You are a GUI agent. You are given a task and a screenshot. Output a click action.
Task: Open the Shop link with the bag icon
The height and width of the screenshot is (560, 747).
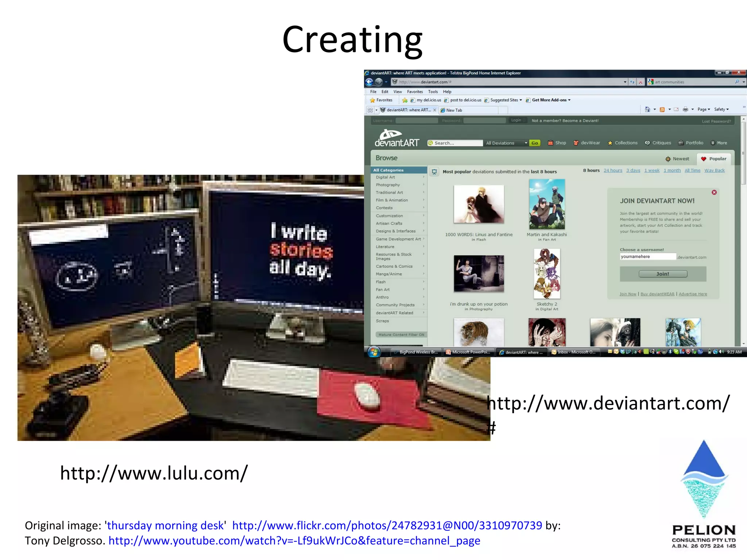[x=557, y=143]
